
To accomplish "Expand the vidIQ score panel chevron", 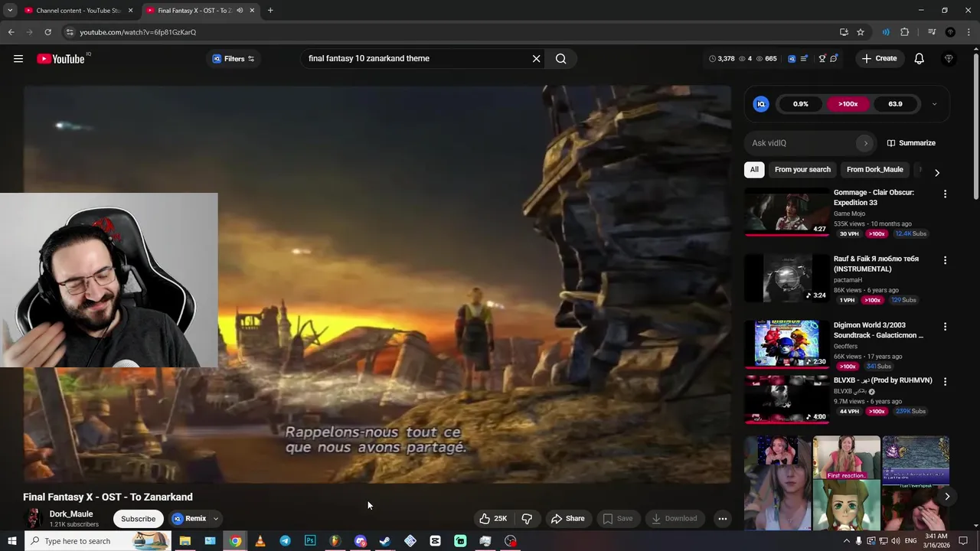I will (x=934, y=104).
